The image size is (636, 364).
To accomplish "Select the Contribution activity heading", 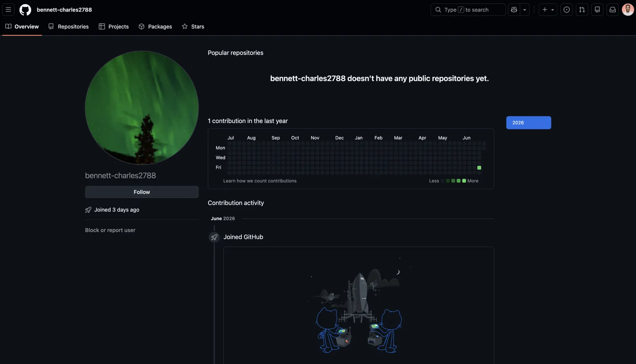I will click(236, 203).
